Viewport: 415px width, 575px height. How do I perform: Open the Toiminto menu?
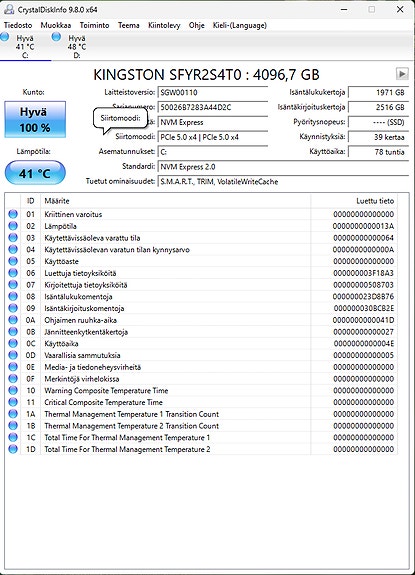pyautogui.click(x=95, y=25)
